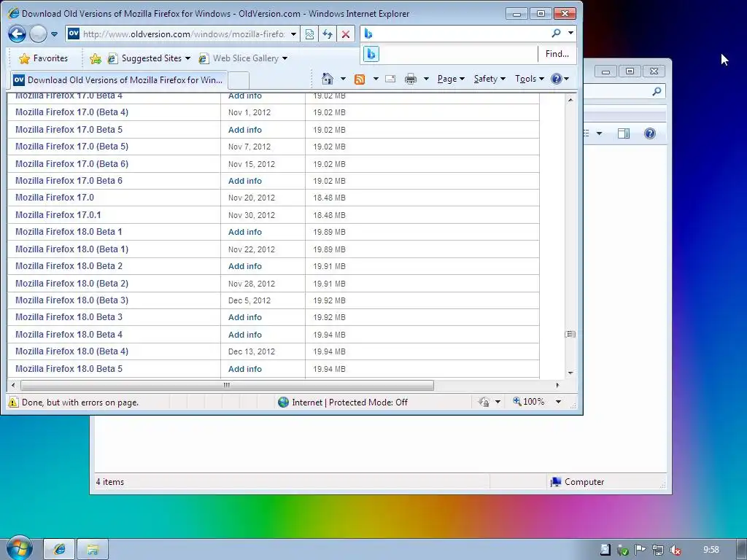Image resolution: width=747 pixels, height=560 pixels.
Task: Select the Download Old Versions tab
Action: [x=119, y=80]
